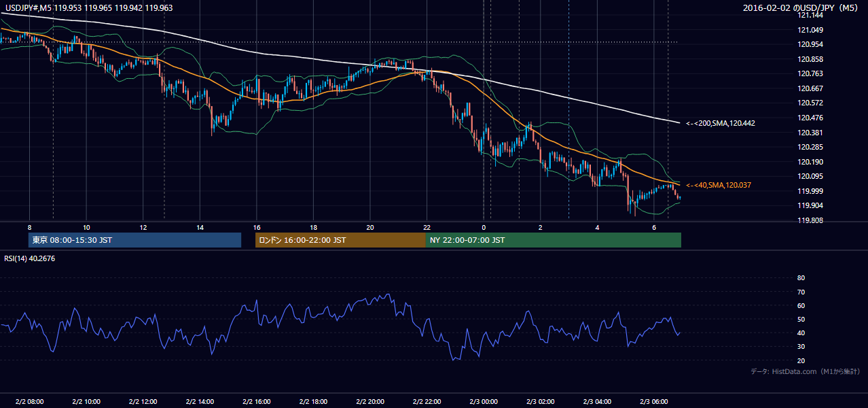Select price axis value 120.381
The width and height of the screenshot is (868, 408).
(810, 133)
